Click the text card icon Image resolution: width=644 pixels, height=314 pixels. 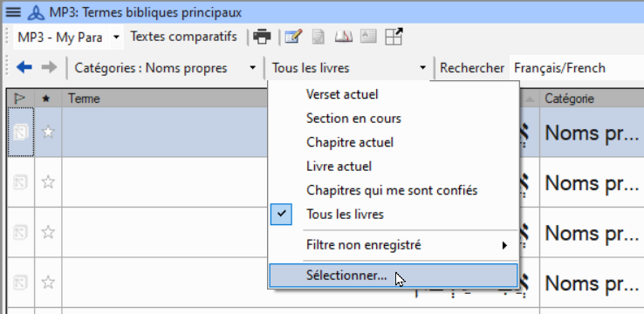368,36
